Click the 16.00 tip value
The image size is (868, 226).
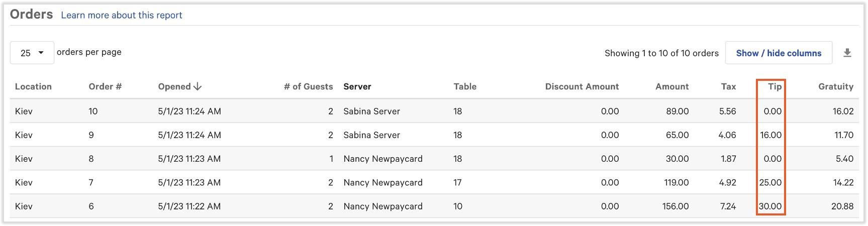coord(770,135)
